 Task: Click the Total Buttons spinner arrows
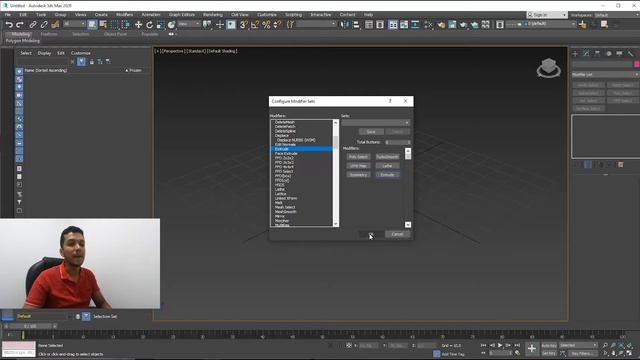click(x=409, y=142)
